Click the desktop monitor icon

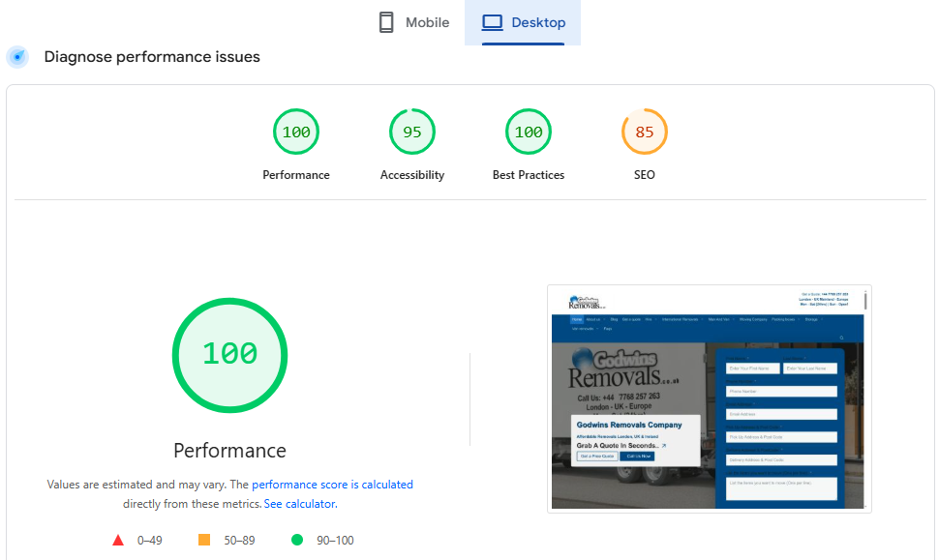495,21
